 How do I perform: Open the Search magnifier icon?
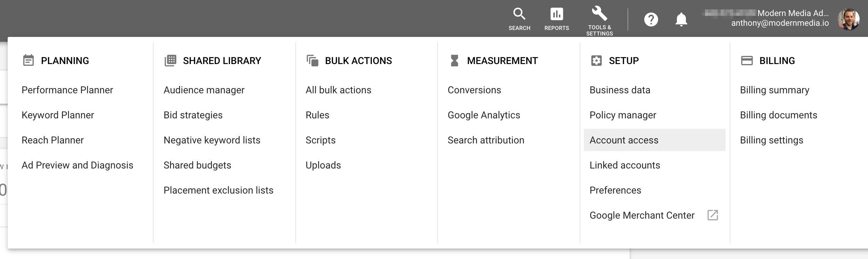tap(519, 14)
